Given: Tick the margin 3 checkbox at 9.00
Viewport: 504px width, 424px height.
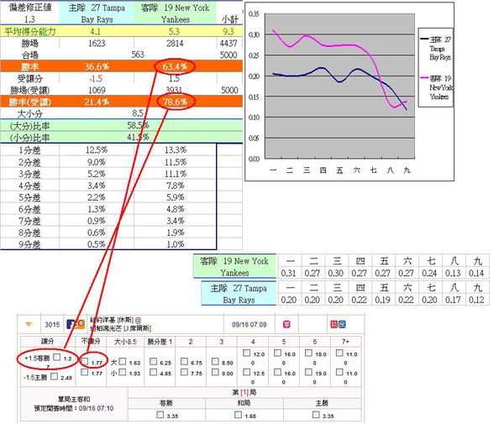Looking at the screenshot, I should [215, 372].
